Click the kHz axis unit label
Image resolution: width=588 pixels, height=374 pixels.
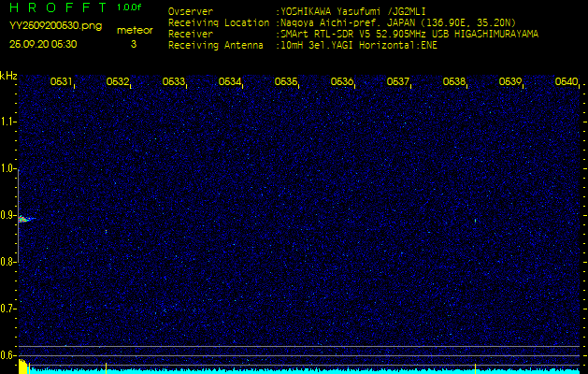[x=8, y=76]
